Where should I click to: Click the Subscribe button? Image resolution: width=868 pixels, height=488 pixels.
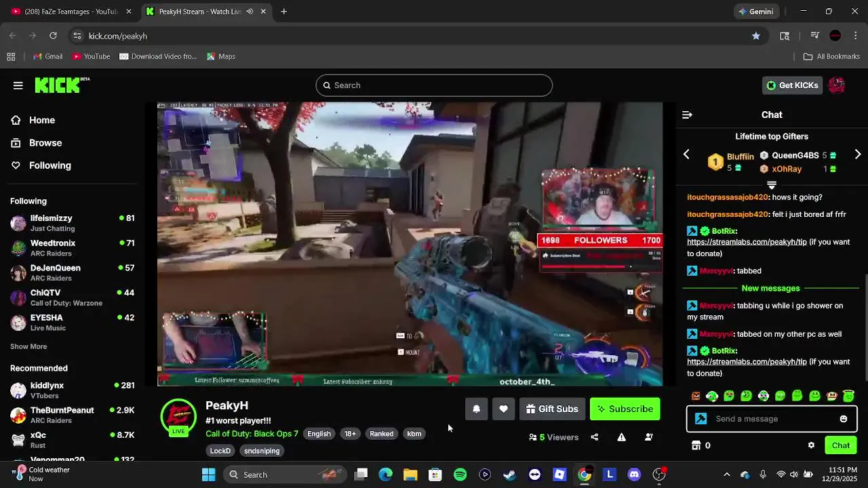click(625, 409)
